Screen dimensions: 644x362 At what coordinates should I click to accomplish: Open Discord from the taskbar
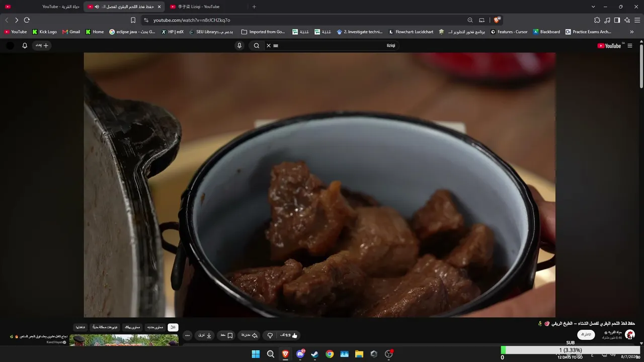[x=300, y=354]
